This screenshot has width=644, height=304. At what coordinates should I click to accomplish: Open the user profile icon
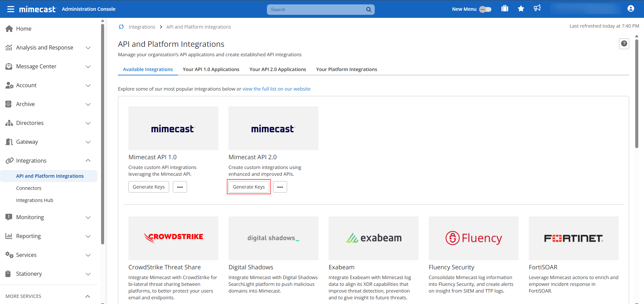point(631,9)
